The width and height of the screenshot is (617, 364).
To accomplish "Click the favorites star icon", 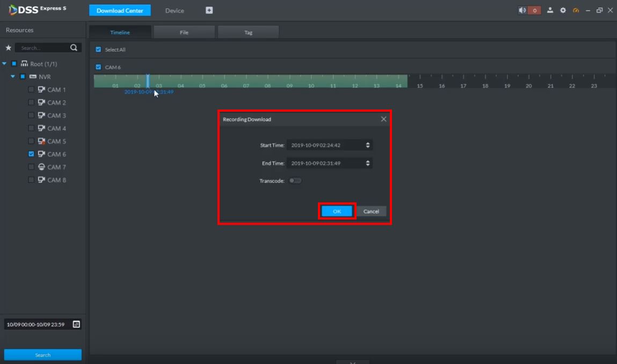I will click(x=8, y=48).
